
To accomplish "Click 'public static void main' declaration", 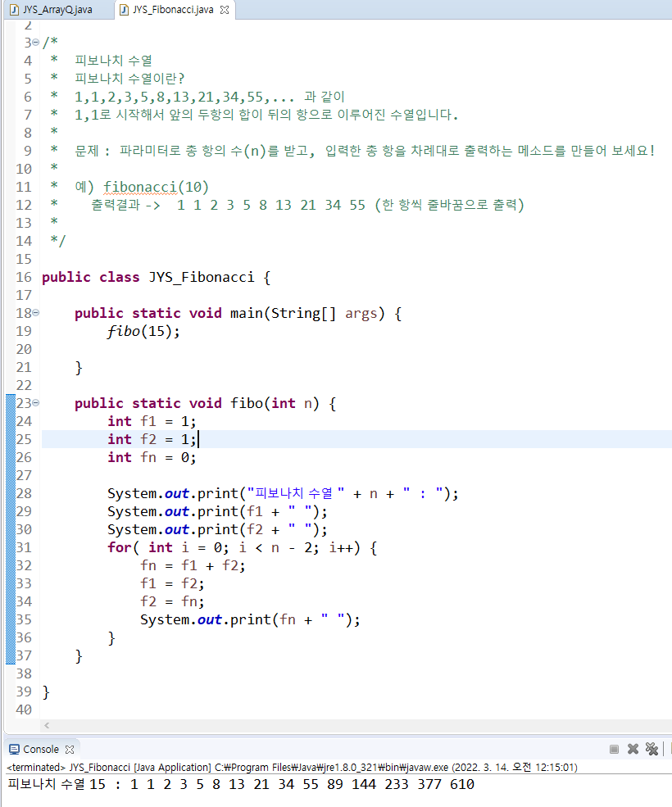I will 238,314.
